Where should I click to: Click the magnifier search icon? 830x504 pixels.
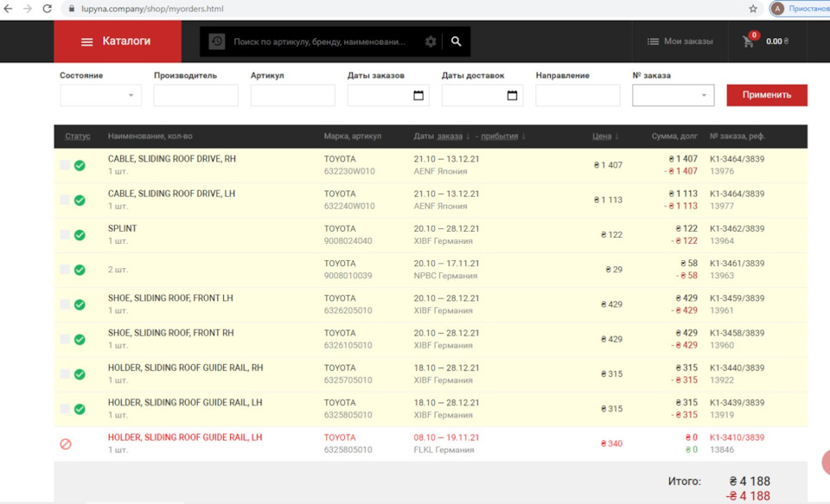pyautogui.click(x=456, y=41)
